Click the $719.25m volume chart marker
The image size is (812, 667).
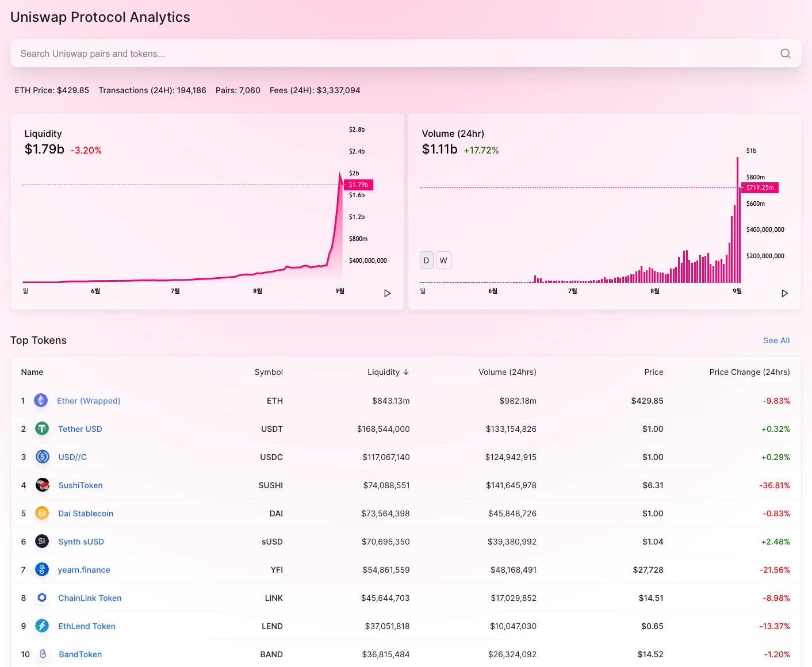[x=760, y=187]
